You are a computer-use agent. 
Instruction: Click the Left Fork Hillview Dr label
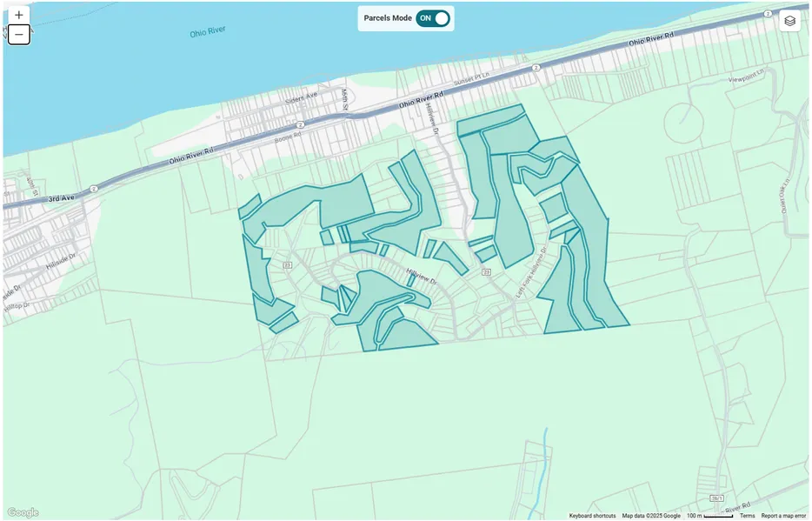coord(531,272)
